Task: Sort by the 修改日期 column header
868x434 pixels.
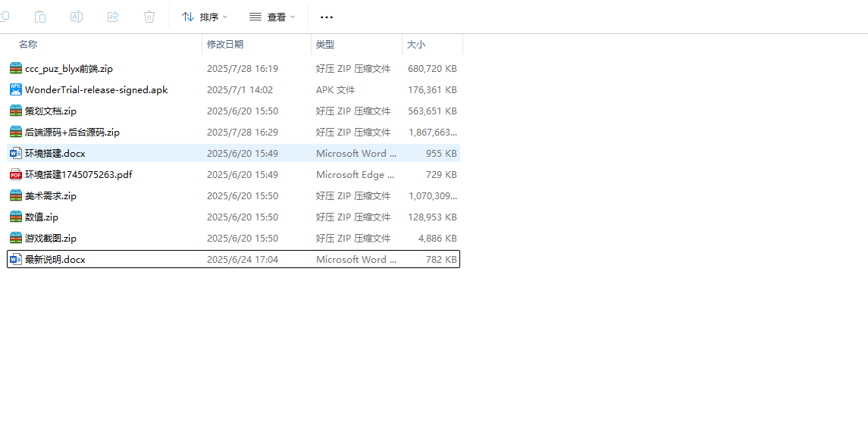Action: point(225,44)
